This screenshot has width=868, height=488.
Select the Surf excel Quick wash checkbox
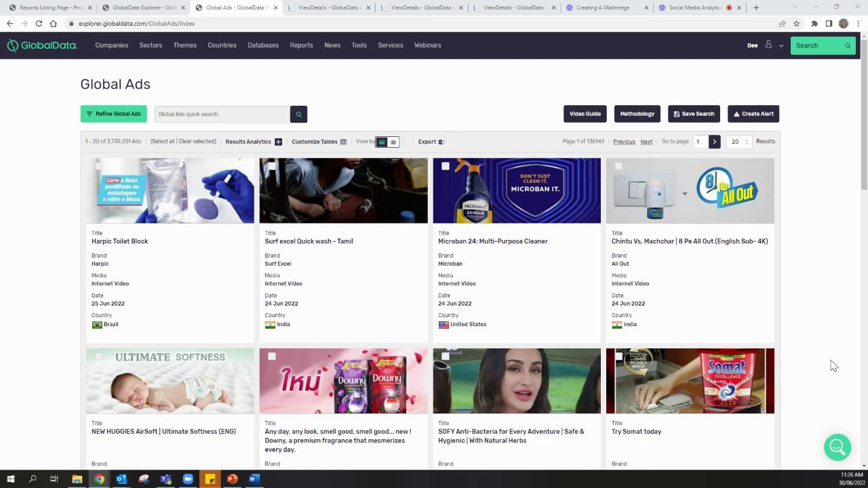pos(271,166)
